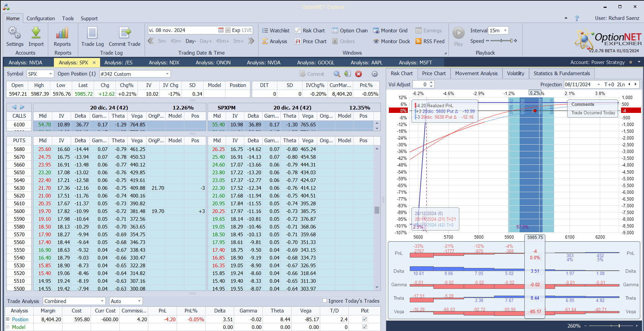Switch to Analysis: GOOGL tab

[x=316, y=62]
